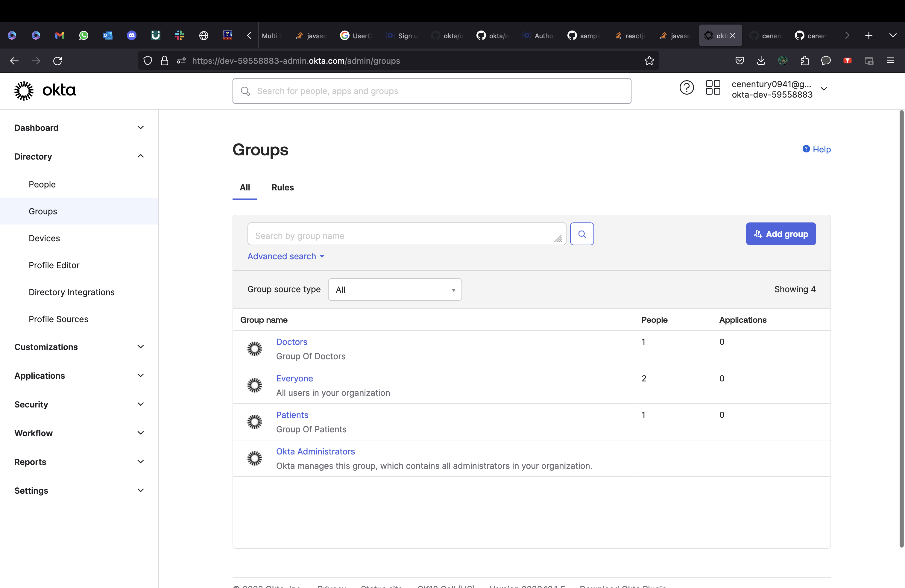
Task: Expand the Dashboard sidebar section
Action: coord(140,128)
